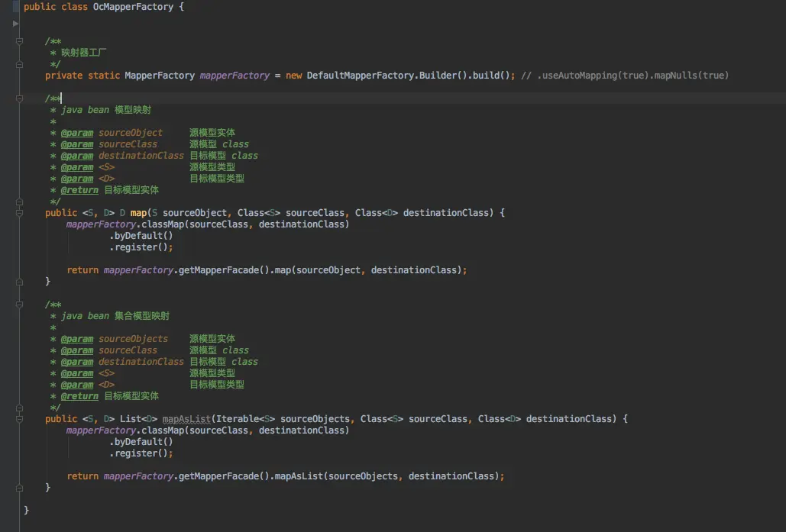Click the @param tag before sourceObjects in the javadoc
Viewport: 786px width, 532px height.
coord(77,339)
